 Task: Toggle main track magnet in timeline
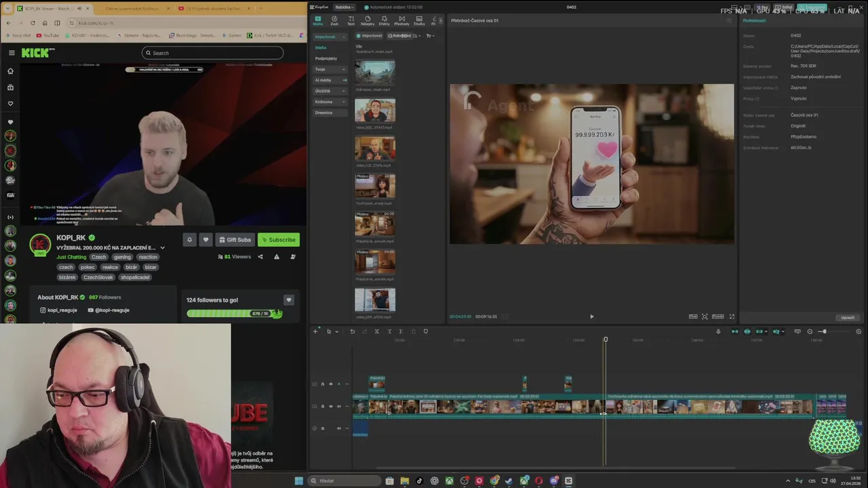[734, 331]
